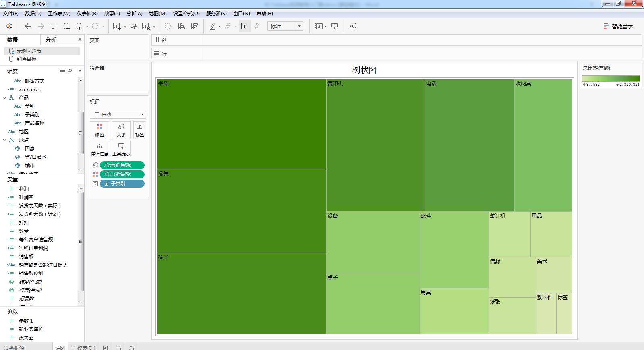Image resolution: width=644 pixels, height=350 pixels.
Task: Click the refresh run update icon
Action: 95,26
